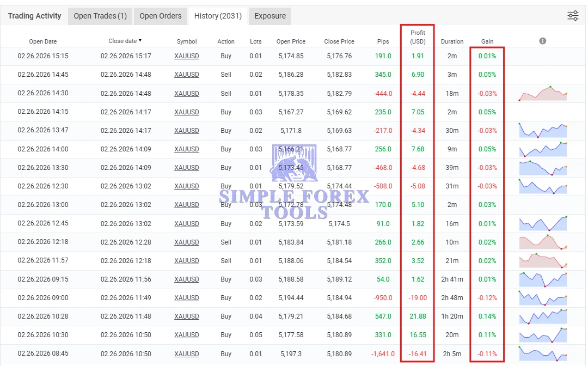The image size is (588, 366).
Task: Open the filter options icon
Action: point(573,16)
